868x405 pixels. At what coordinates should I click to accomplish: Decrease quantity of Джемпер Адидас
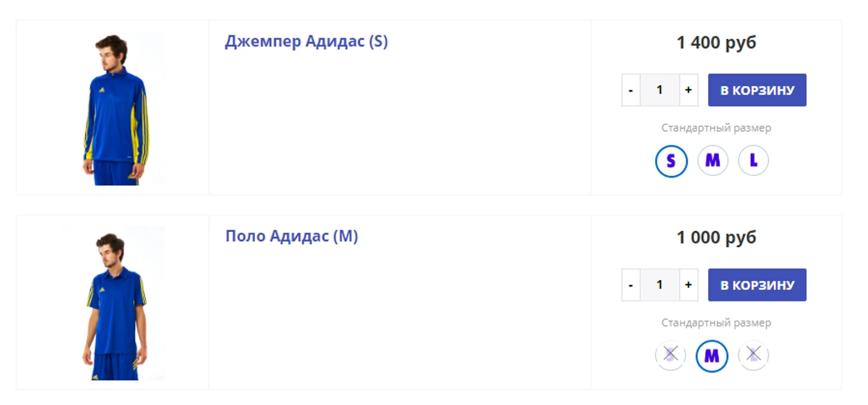coord(631,90)
